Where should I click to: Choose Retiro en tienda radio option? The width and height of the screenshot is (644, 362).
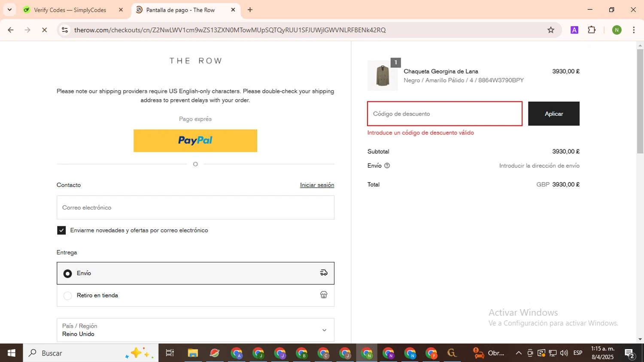pos(67,295)
